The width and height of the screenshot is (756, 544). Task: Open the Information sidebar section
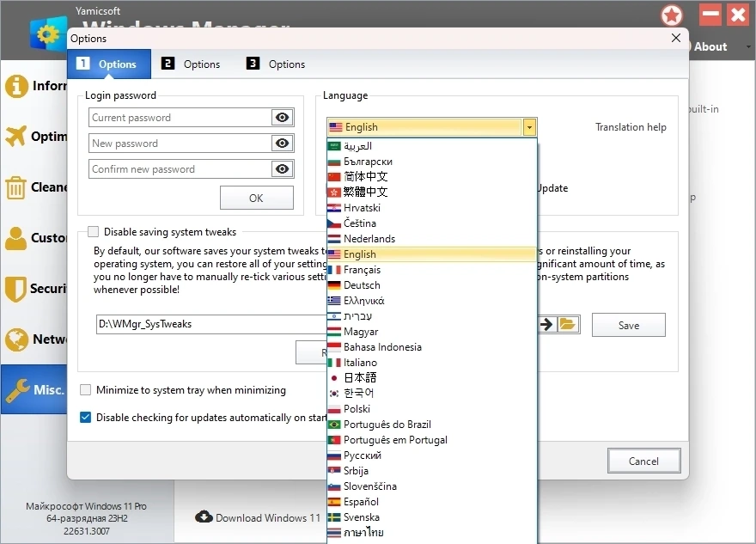[x=34, y=86]
